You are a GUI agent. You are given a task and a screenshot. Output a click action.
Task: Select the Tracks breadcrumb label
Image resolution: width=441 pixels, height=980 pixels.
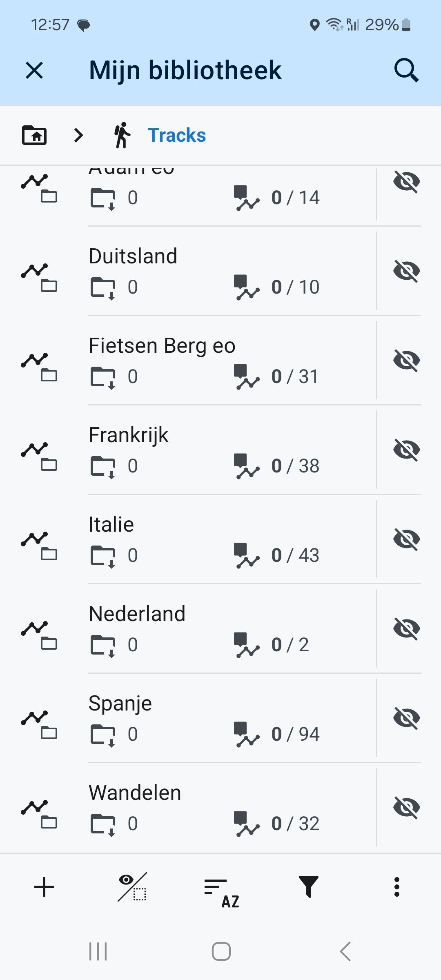[x=176, y=135]
